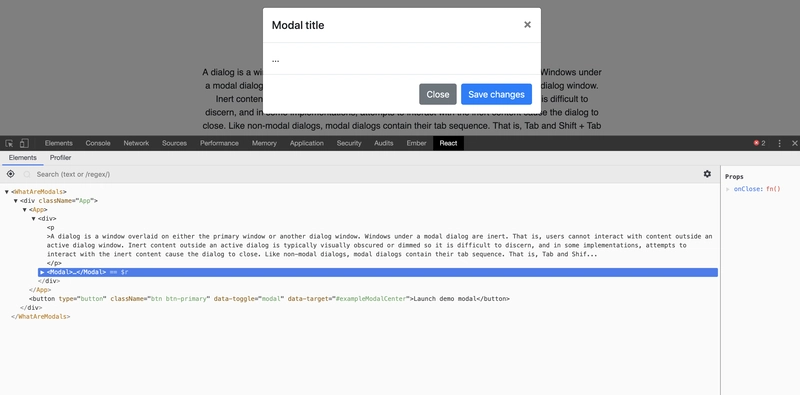The height and width of the screenshot is (395, 800).
Task: Click the search magnifier icon
Action: pos(27,175)
